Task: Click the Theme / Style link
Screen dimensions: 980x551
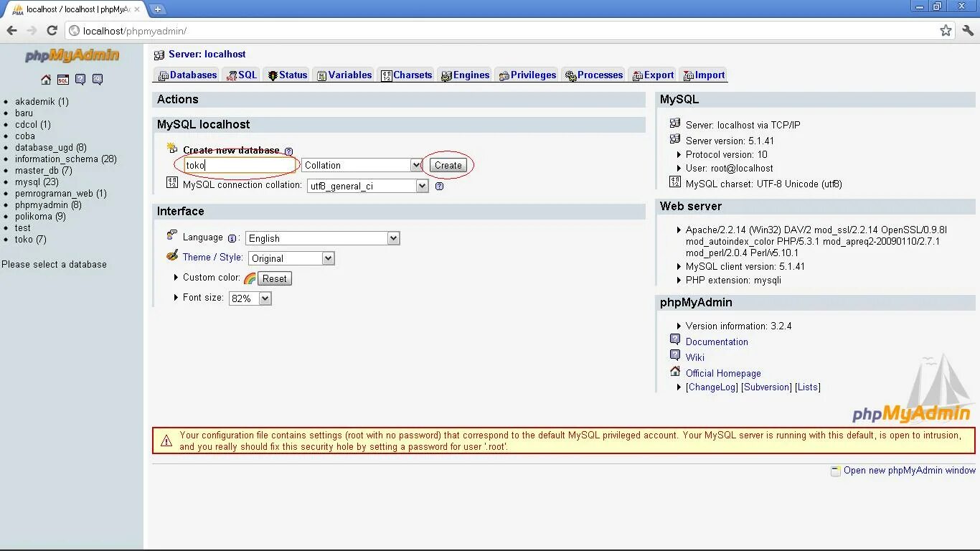Action: tap(212, 257)
